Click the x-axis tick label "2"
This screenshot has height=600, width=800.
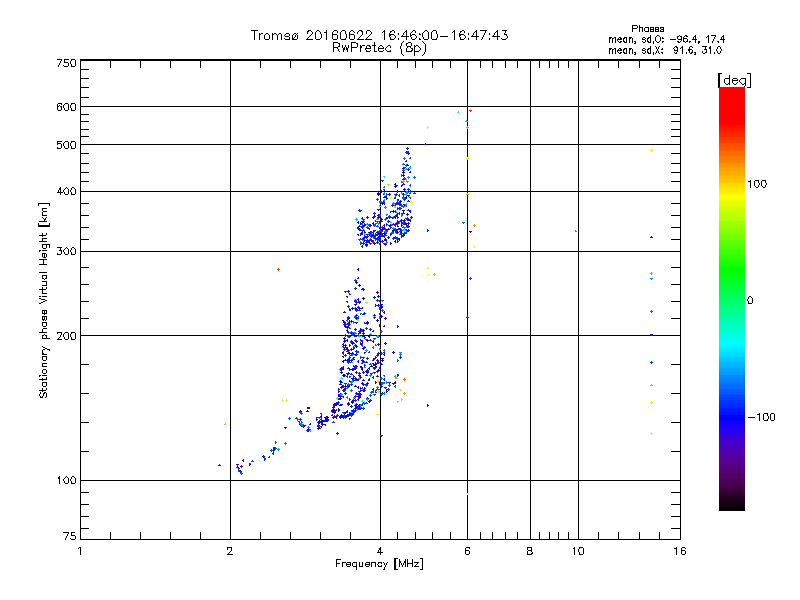click(230, 551)
